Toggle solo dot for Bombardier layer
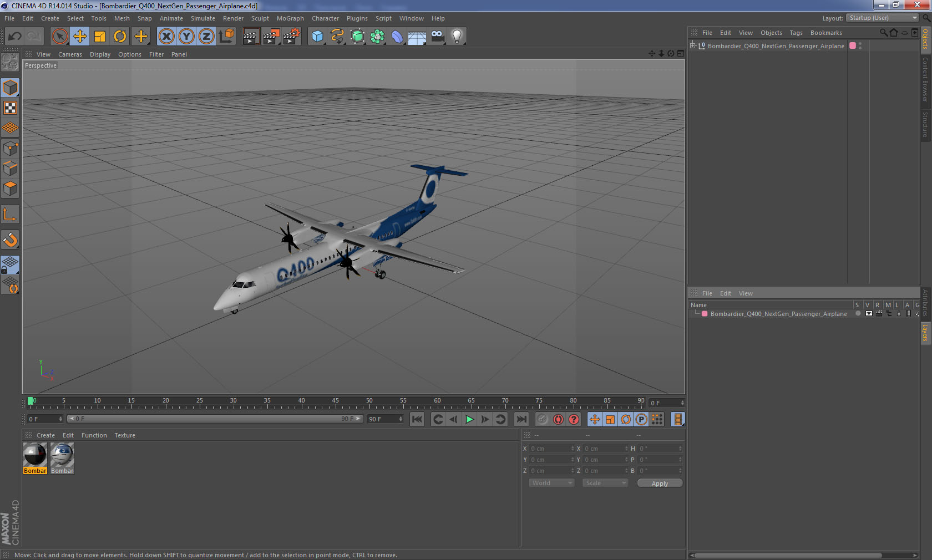Screen dimensions: 932x560 point(858,314)
